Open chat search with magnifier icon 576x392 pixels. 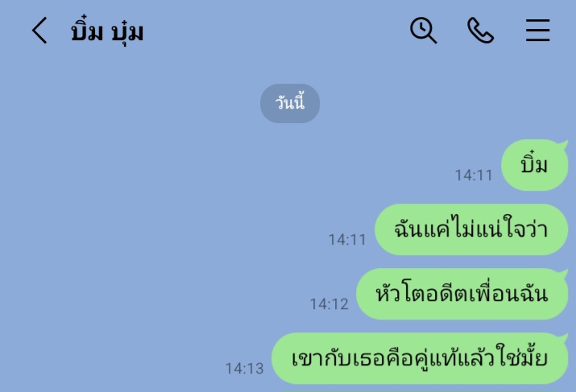tap(423, 31)
